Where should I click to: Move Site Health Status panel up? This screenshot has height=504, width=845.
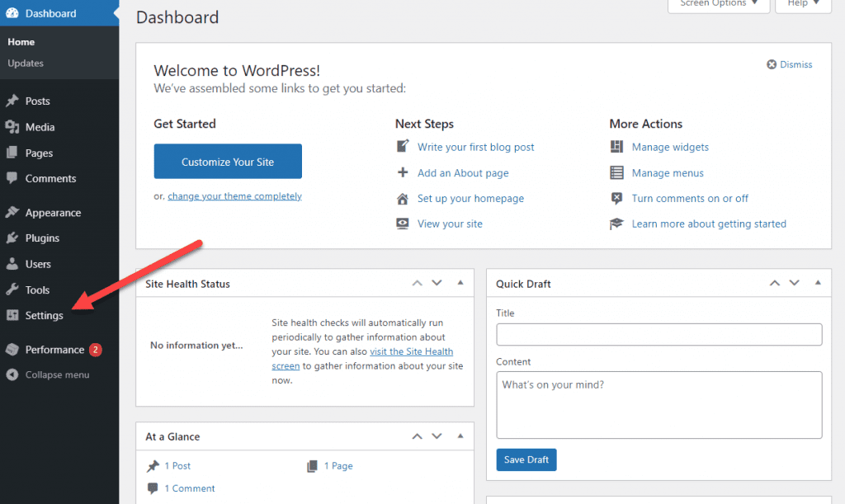click(x=417, y=283)
